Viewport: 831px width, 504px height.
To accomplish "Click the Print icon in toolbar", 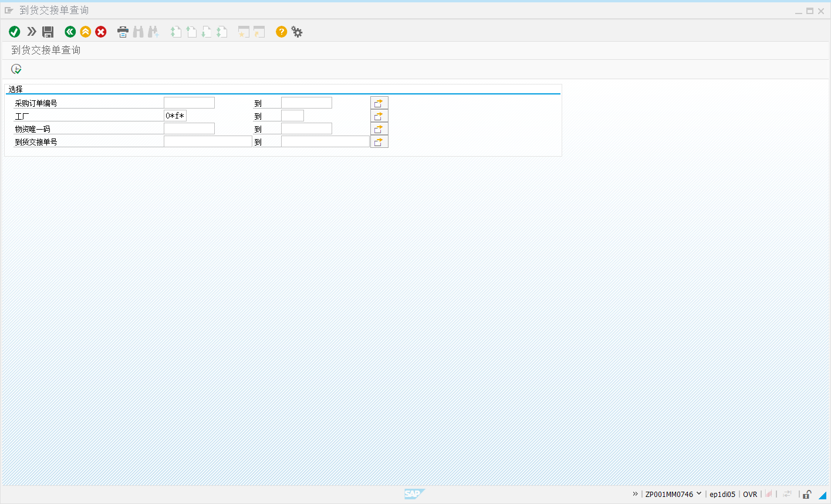I will (123, 32).
